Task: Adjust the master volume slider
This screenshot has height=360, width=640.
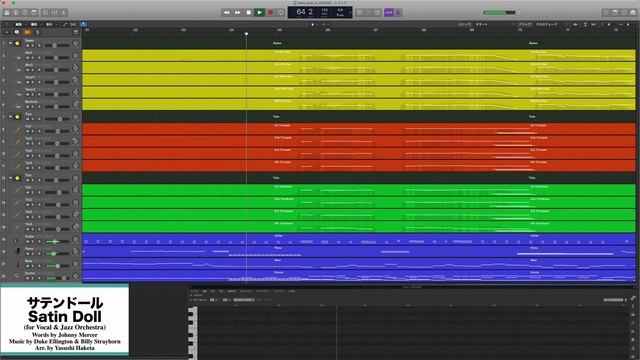Action: (x=501, y=13)
